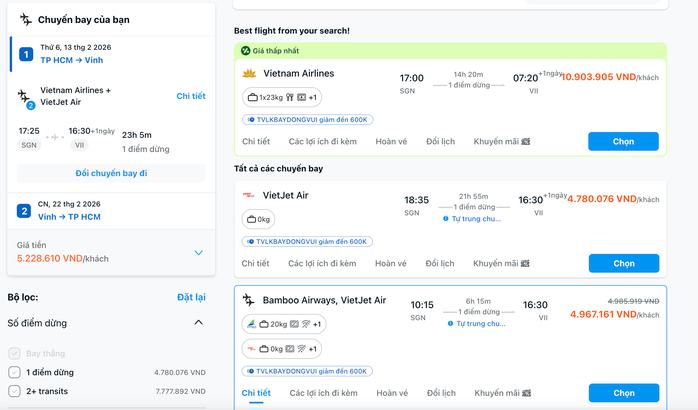This screenshot has width=698, height=410.
Task: Expand the 'Giá tiền' price breakdown chevron
Action: 198,253
